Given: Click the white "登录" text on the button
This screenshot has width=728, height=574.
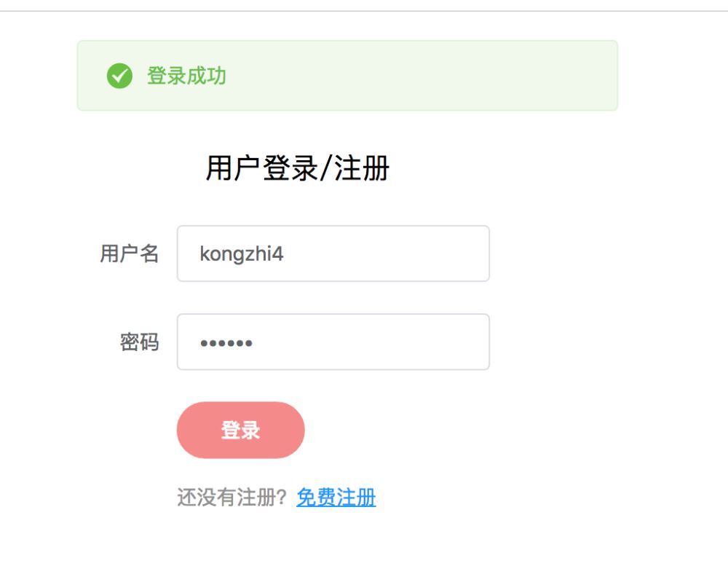Looking at the screenshot, I should tap(240, 430).
